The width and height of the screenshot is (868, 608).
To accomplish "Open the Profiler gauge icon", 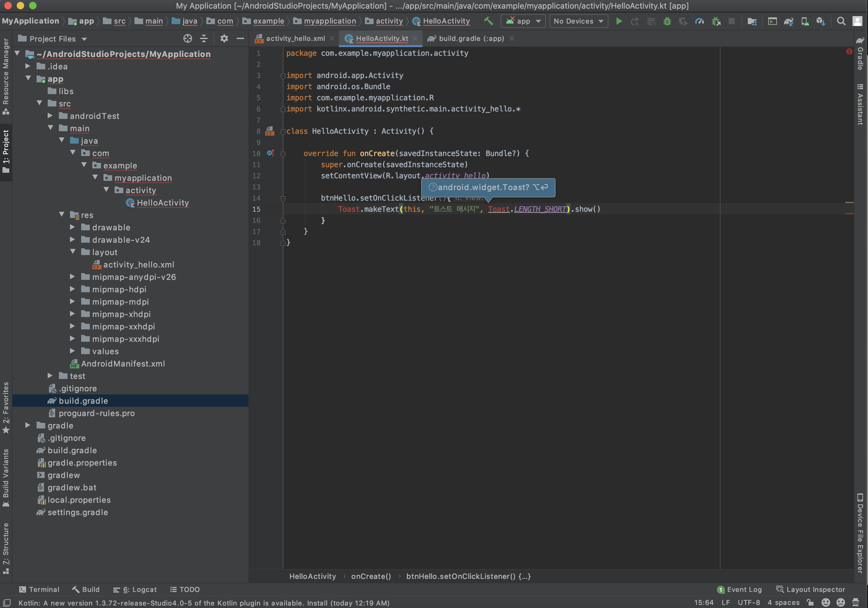I will click(699, 21).
